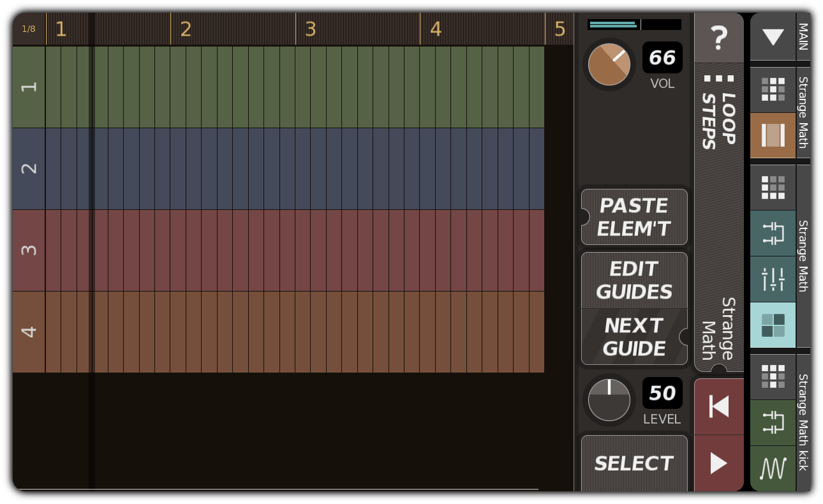Screen dimensions: 823x504
Task: Open the help panel via the ? icon
Action: [x=719, y=38]
